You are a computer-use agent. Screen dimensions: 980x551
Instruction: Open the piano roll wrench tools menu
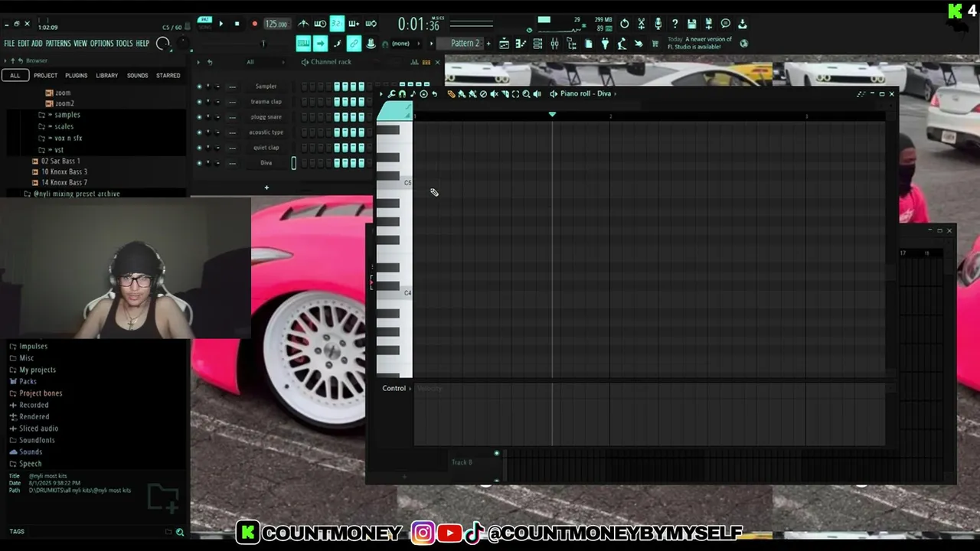coord(391,93)
